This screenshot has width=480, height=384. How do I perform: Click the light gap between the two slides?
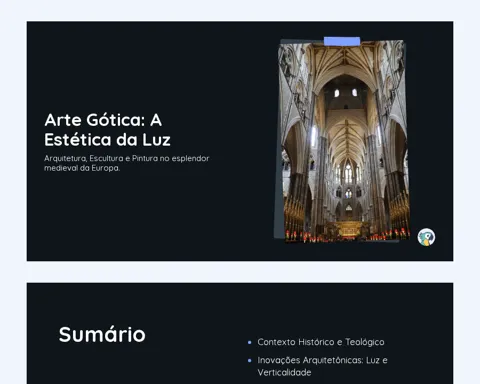[x=240, y=272]
